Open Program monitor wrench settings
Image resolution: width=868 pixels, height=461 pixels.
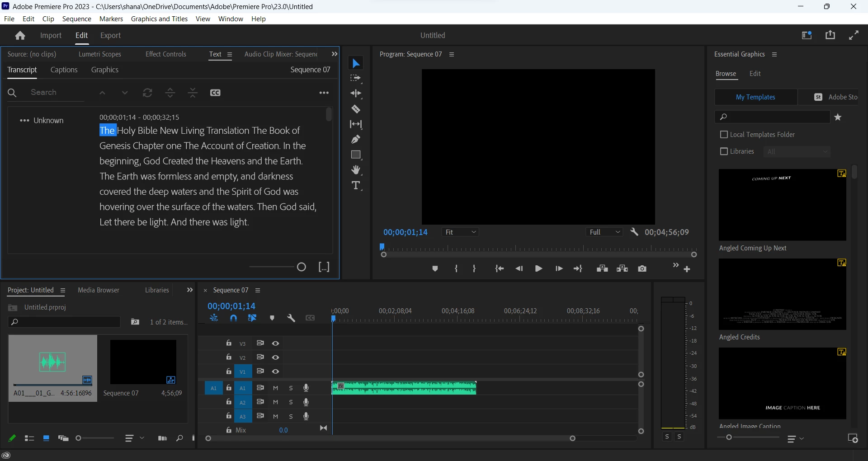point(634,232)
